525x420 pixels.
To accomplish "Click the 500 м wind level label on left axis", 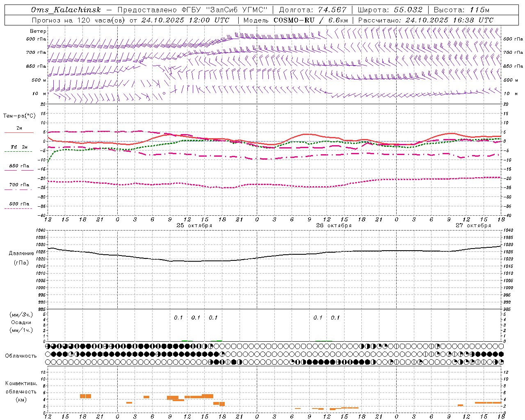I will (x=39, y=80).
